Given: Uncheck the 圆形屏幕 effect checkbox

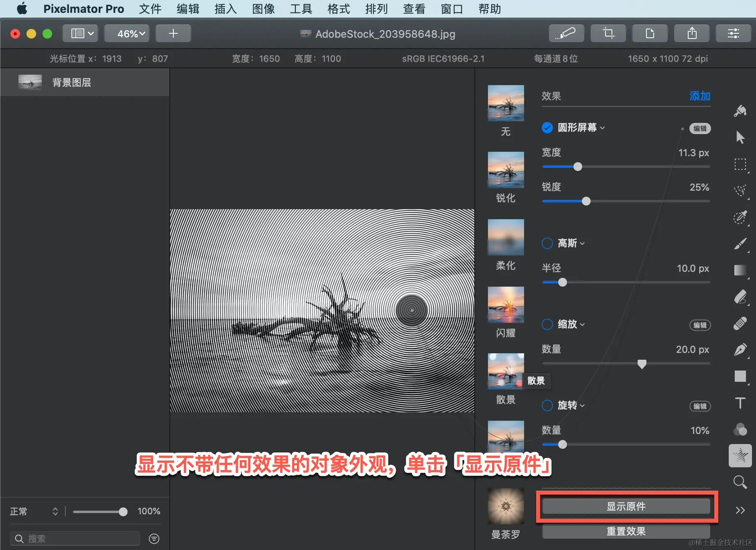Looking at the screenshot, I should click(547, 128).
